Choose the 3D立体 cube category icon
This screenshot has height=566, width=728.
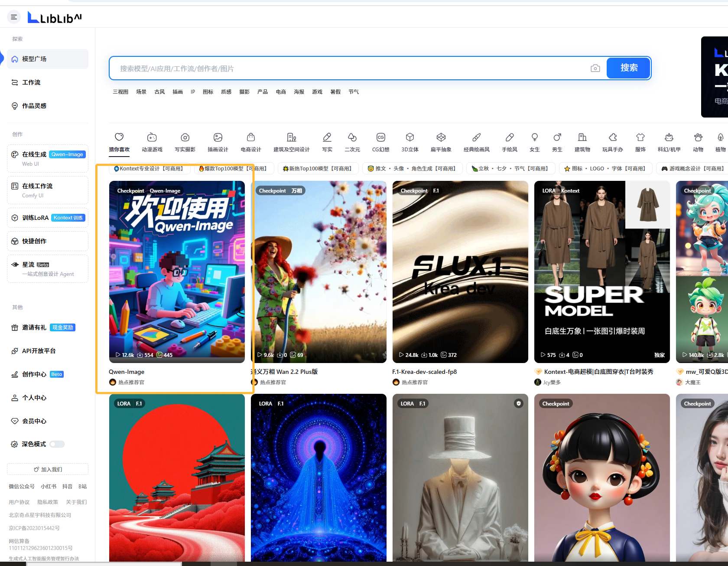point(409,138)
